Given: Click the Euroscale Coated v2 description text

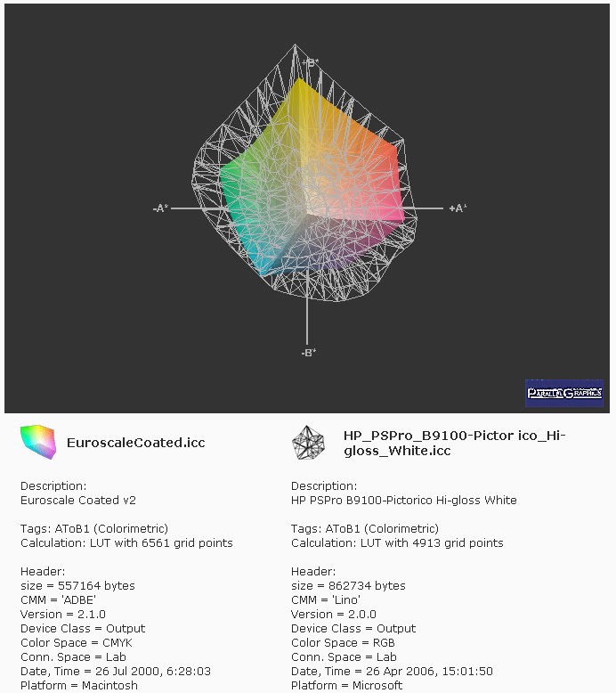Looking at the screenshot, I should tap(78, 501).
